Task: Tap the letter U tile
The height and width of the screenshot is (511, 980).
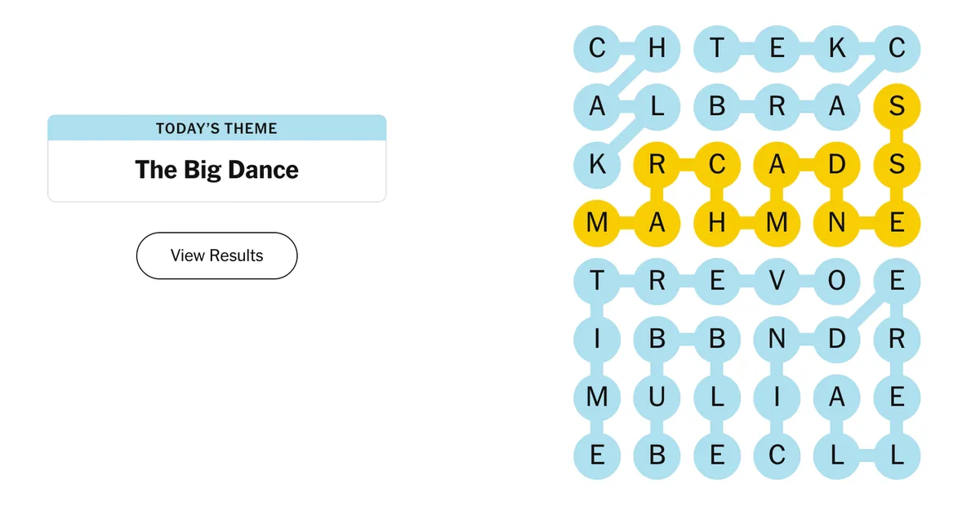Action: [x=657, y=397]
